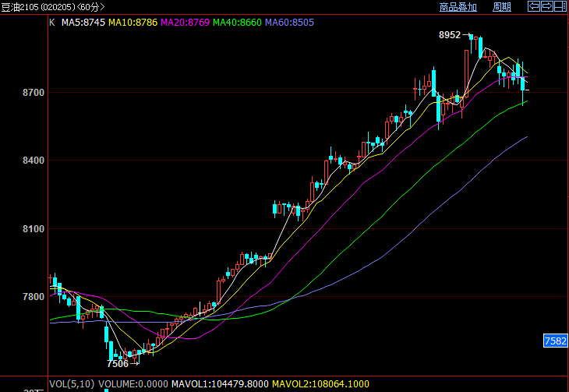The width and height of the screenshot is (569, 392).
Task: Click the 8700 price axis label
Action: point(34,93)
